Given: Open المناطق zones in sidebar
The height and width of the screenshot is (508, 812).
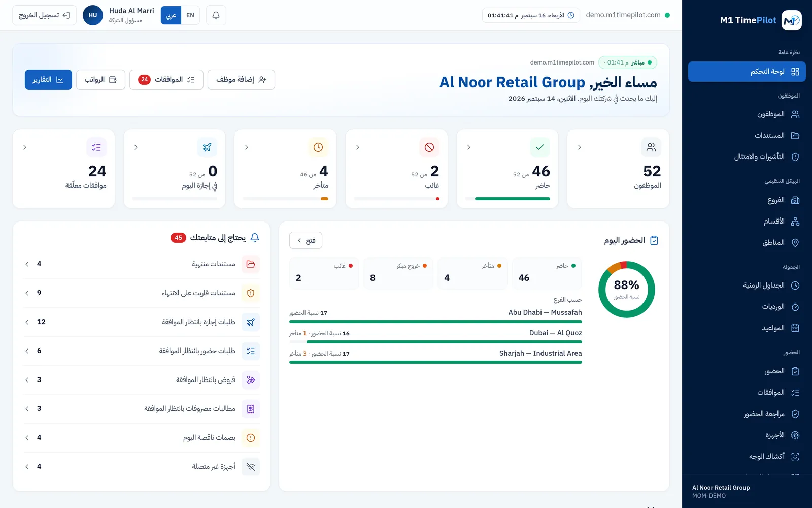Looking at the screenshot, I should point(747,243).
